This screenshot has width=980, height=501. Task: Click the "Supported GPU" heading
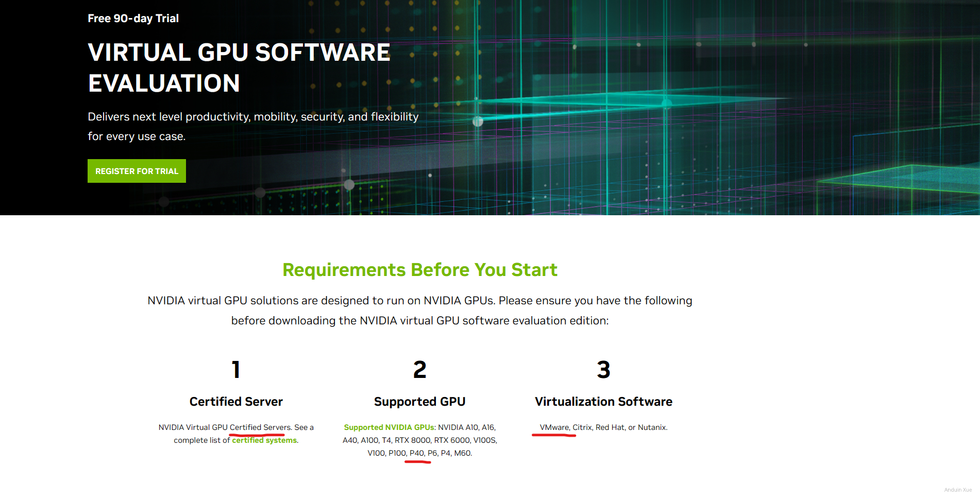pyautogui.click(x=419, y=402)
